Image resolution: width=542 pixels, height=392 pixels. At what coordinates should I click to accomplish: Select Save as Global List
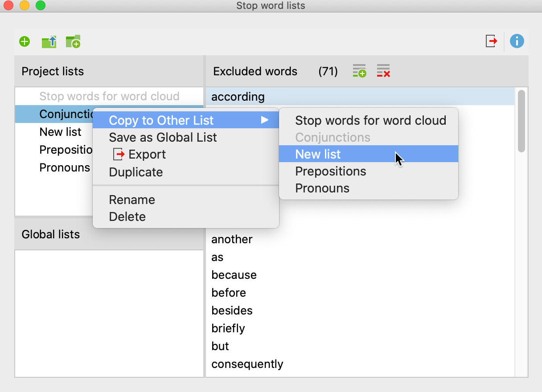163,137
